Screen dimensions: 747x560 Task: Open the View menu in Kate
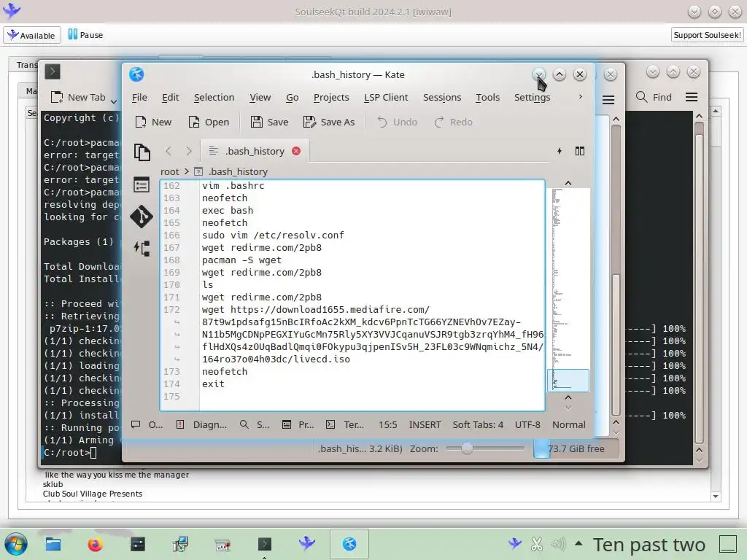point(260,97)
